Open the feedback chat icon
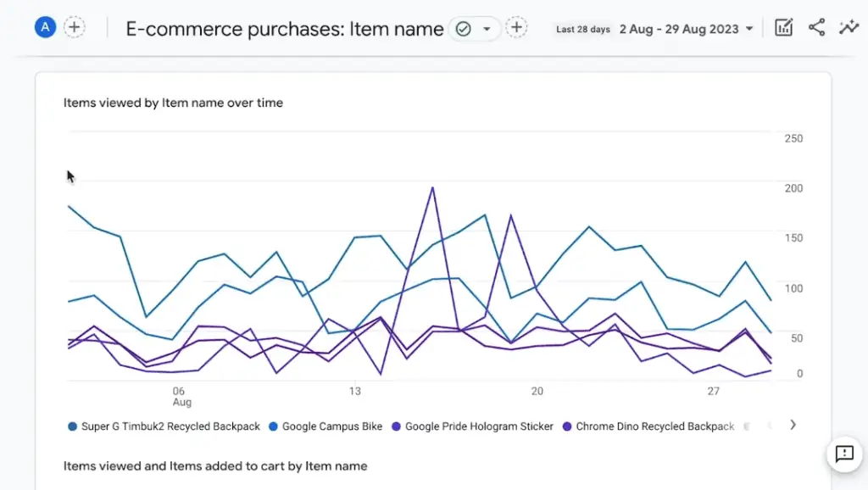 click(844, 455)
